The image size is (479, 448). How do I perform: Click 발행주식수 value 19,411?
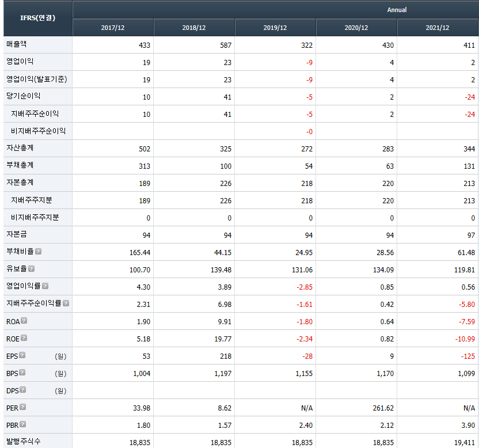[x=465, y=442]
